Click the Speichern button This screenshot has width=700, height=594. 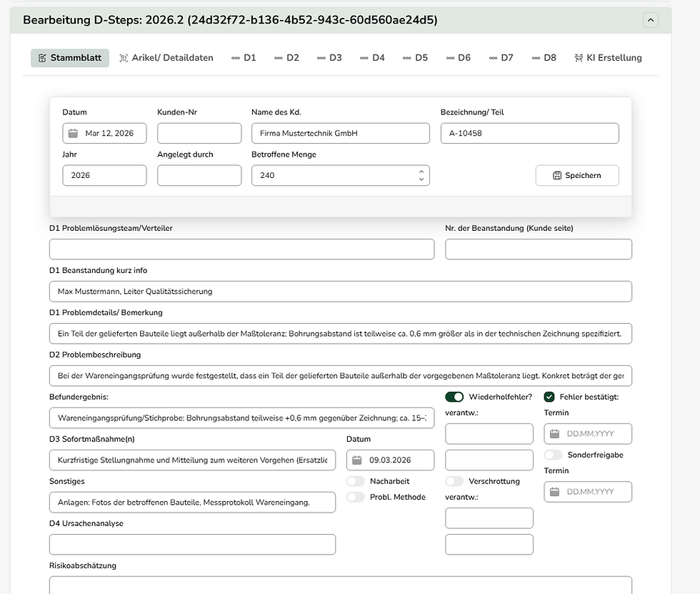pos(577,176)
